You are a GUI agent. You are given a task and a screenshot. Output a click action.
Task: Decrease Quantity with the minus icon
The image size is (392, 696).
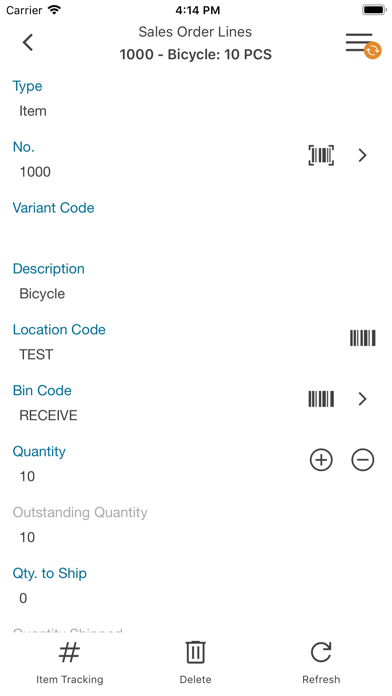pos(363,459)
